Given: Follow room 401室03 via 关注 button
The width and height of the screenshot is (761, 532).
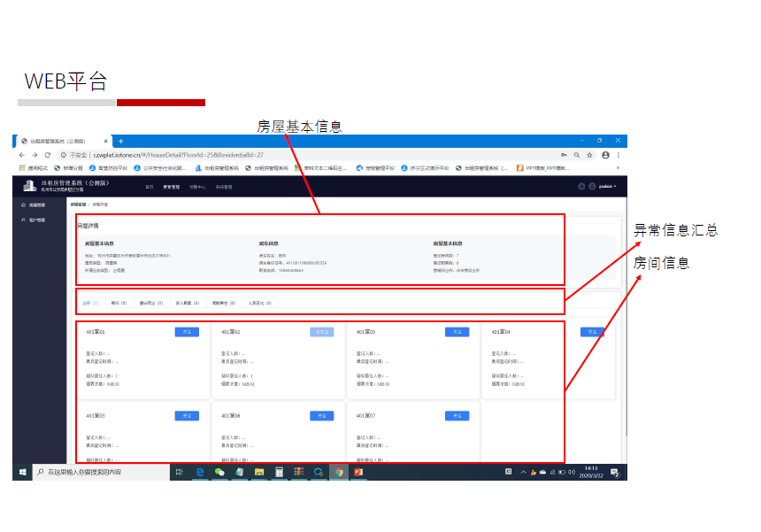Looking at the screenshot, I should coord(457,332).
